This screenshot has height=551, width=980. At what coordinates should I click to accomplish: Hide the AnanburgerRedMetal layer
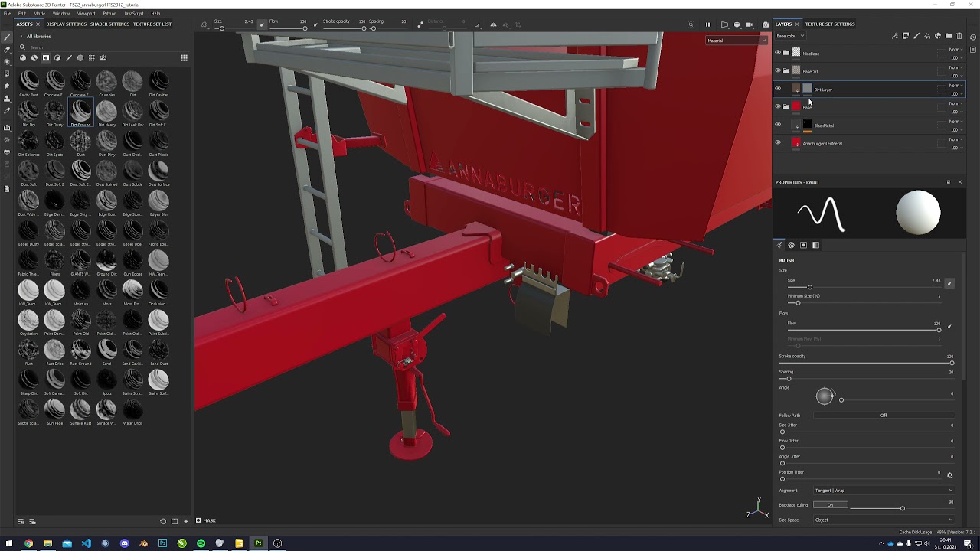(x=778, y=142)
